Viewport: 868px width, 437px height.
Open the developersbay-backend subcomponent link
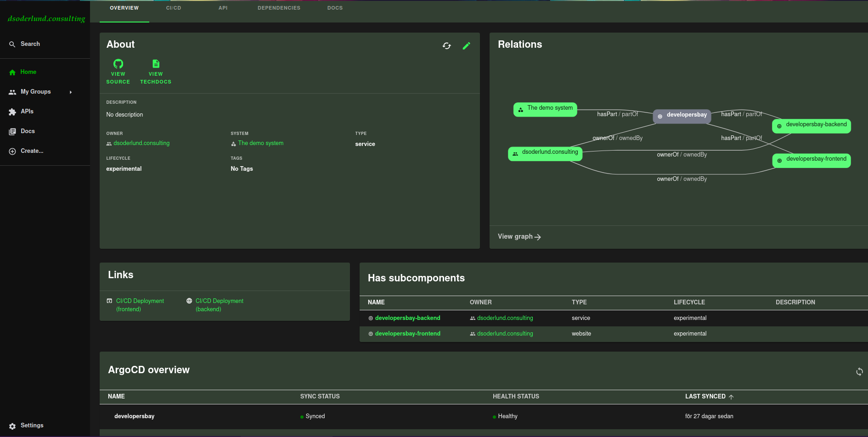[407, 318]
